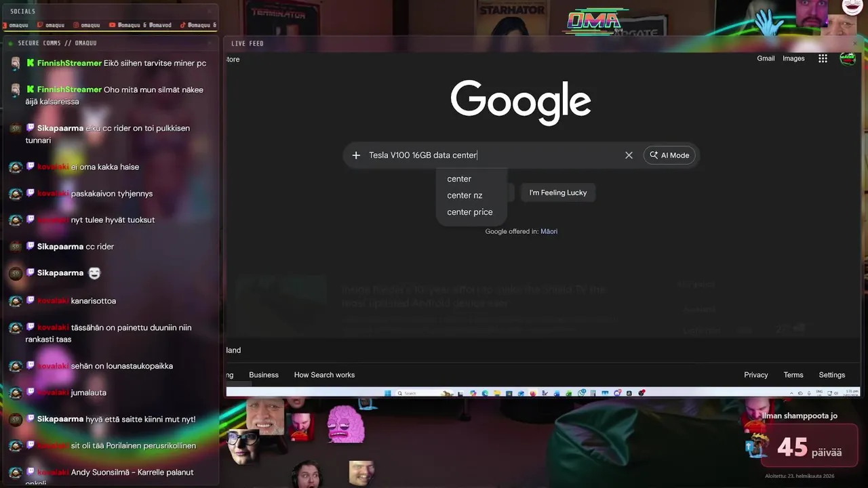Click the 'tässähän on painettu duuniin' message
This screenshot has height=488, width=868.
pyautogui.click(x=108, y=333)
